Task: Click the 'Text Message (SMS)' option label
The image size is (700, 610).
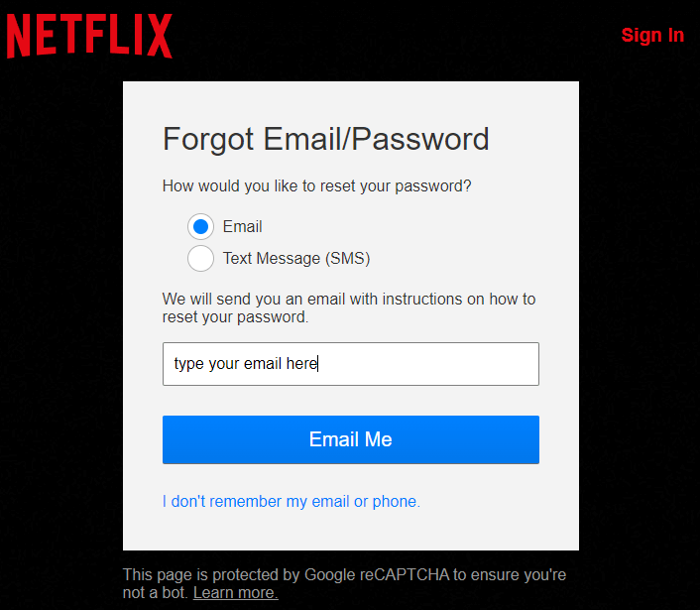Action: (295, 259)
